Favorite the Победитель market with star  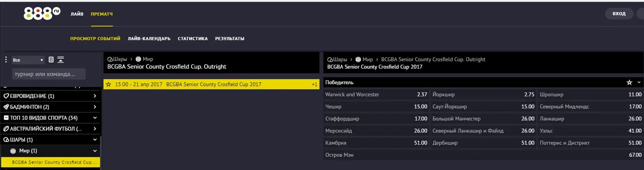(x=629, y=82)
